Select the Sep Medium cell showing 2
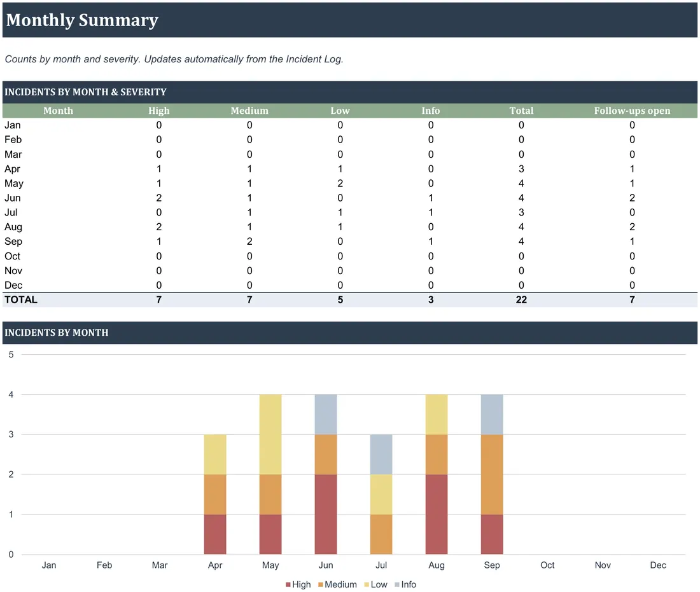Screen dimensions: 700x592 (x=249, y=242)
